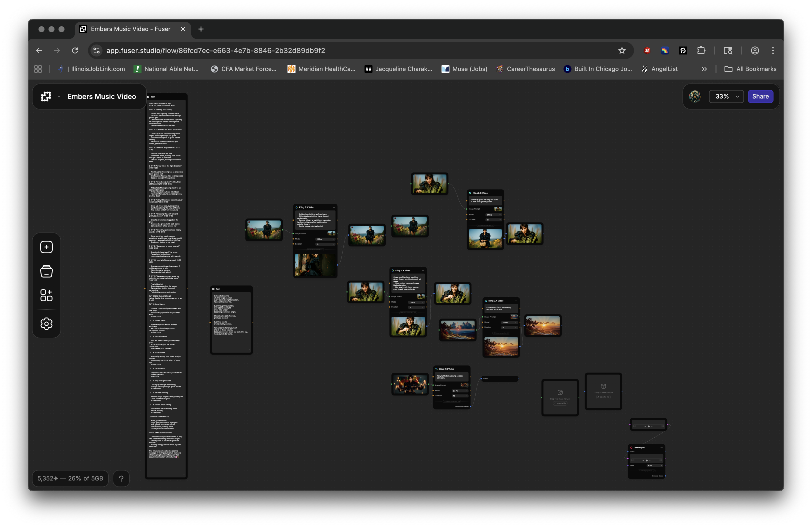This screenshot has height=528, width=812.
Task: Open the library stack icon in sidebar
Action: tap(46, 271)
